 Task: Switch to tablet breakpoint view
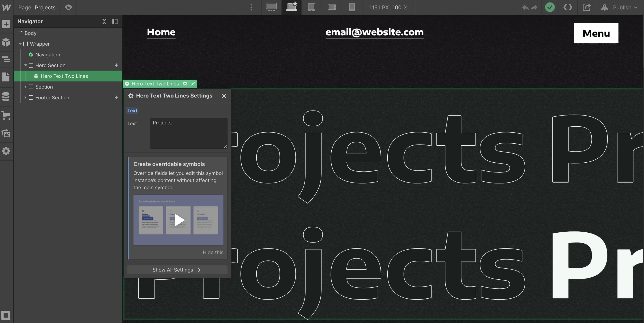click(x=311, y=7)
